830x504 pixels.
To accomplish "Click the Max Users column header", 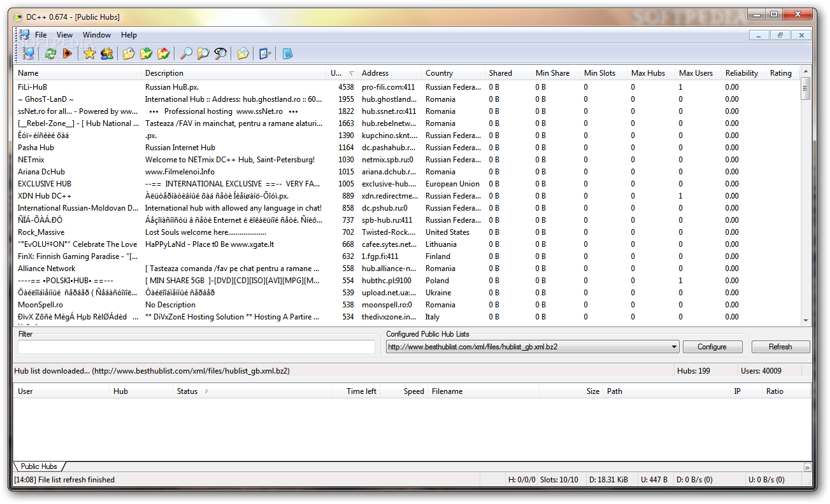I will [698, 73].
